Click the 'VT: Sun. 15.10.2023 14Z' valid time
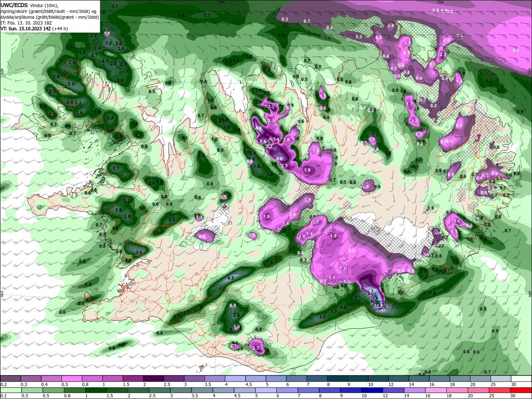Image resolution: width=532 pixels, height=399 pixels. 26,29
